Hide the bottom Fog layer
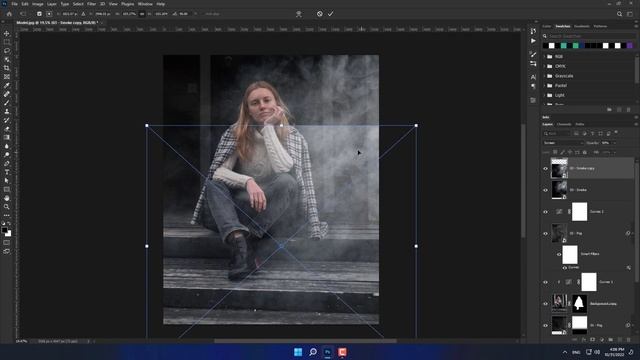 click(x=545, y=325)
